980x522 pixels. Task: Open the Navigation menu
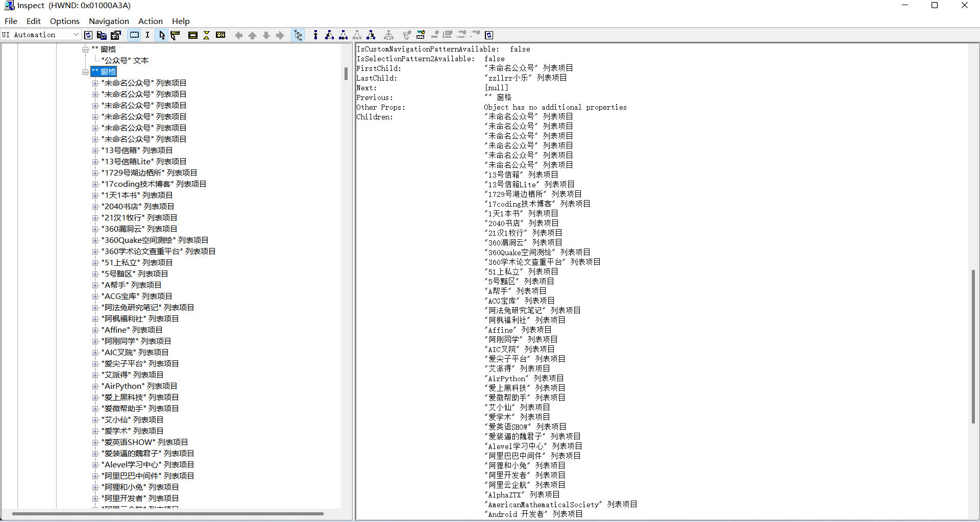pos(109,21)
